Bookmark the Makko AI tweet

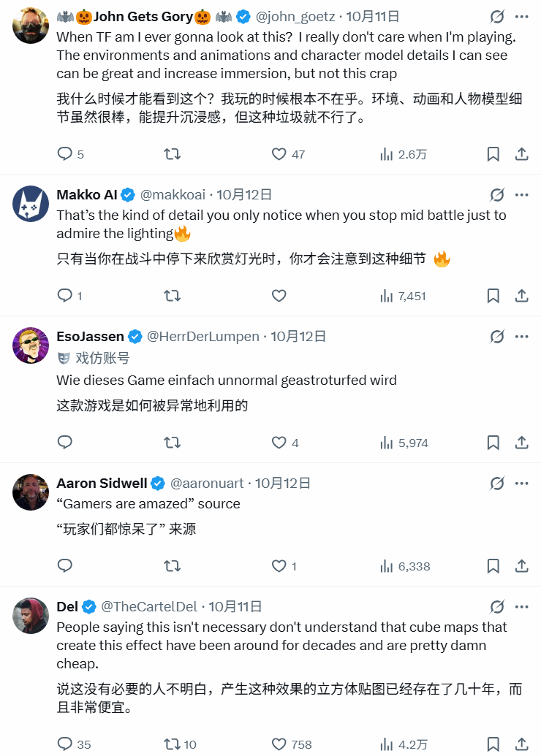[493, 296]
